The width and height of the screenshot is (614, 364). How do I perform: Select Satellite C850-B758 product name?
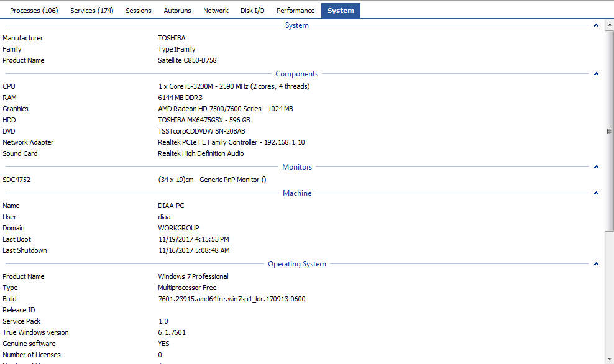187,60
